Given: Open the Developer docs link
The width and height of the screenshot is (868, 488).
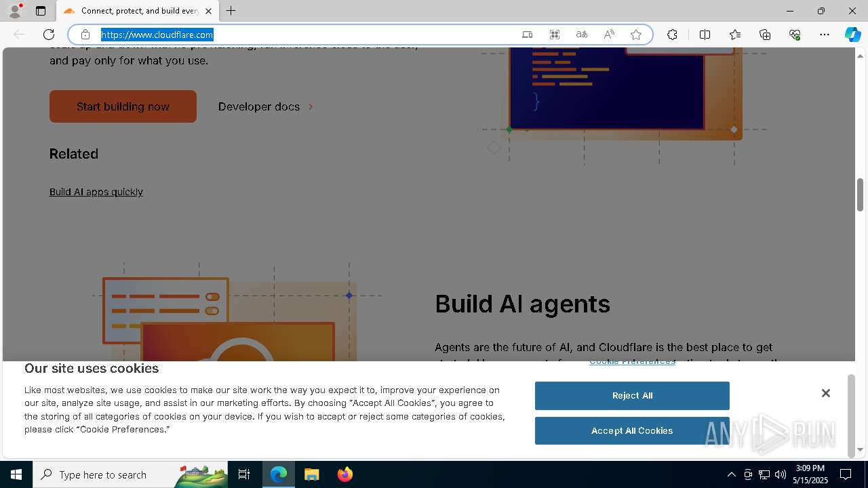Looking at the screenshot, I should (x=259, y=106).
